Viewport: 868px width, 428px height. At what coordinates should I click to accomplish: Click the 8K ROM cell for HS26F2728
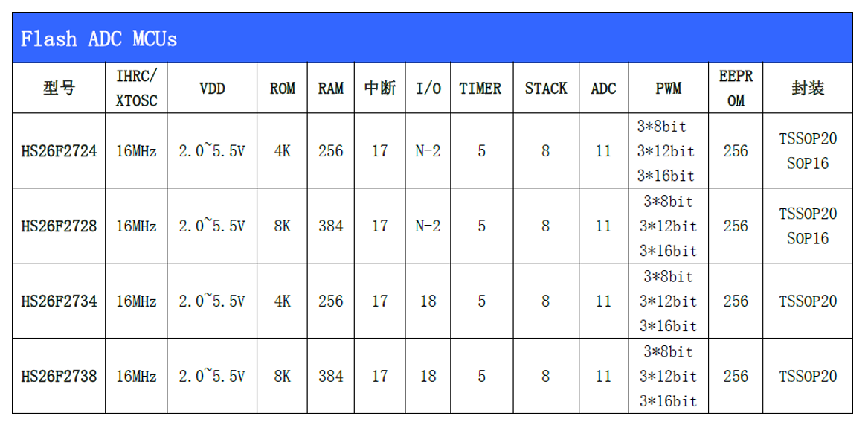click(283, 226)
